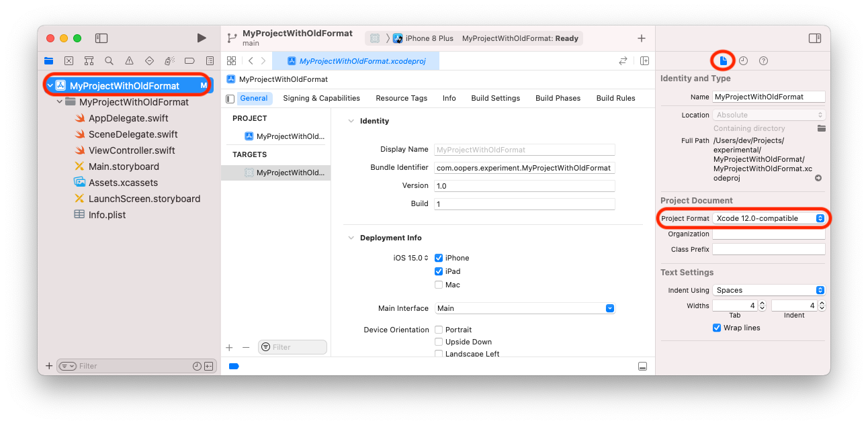The height and width of the screenshot is (425, 868).
Task: Reveal full path in Finder arrow icon
Action: tap(818, 179)
